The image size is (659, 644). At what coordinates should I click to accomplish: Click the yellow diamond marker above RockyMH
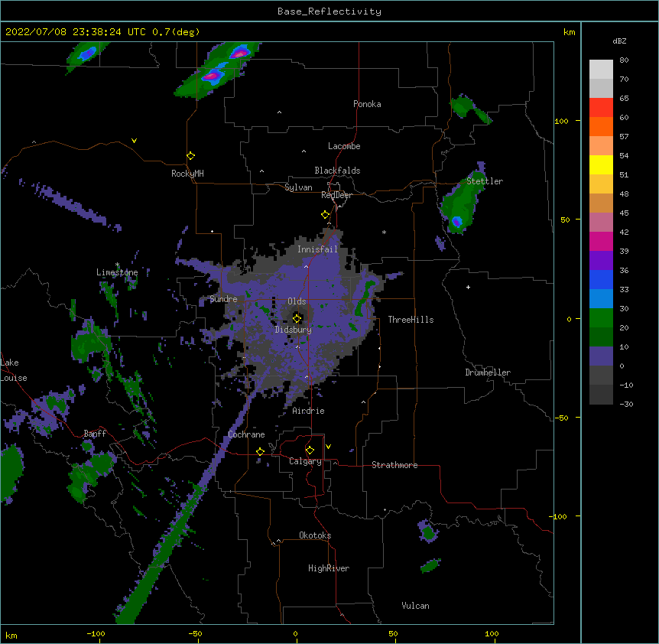click(x=190, y=155)
